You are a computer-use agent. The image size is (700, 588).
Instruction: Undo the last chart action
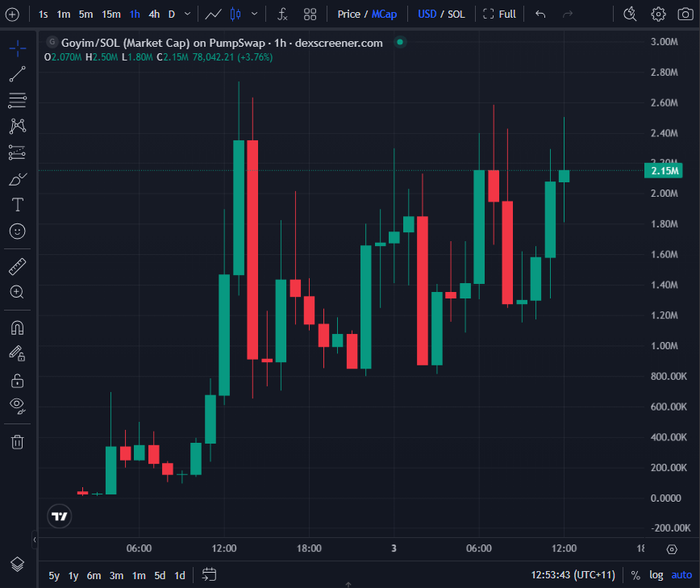(540, 15)
